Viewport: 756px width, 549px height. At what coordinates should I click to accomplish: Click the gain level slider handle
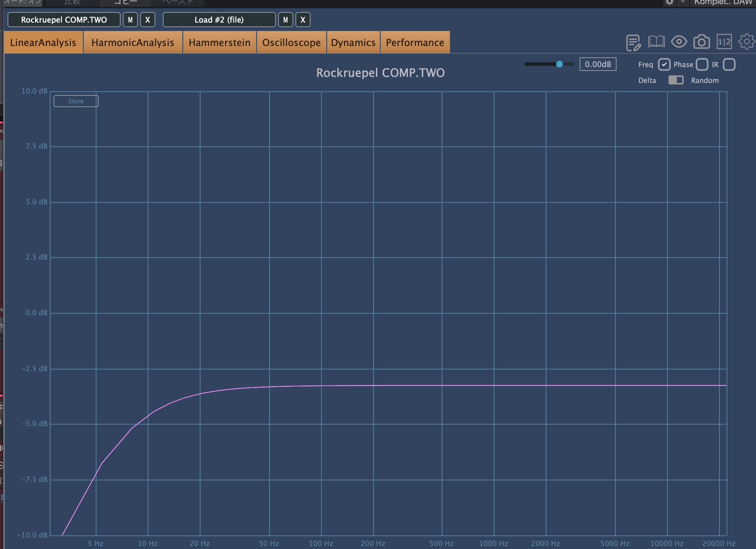(x=559, y=64)
